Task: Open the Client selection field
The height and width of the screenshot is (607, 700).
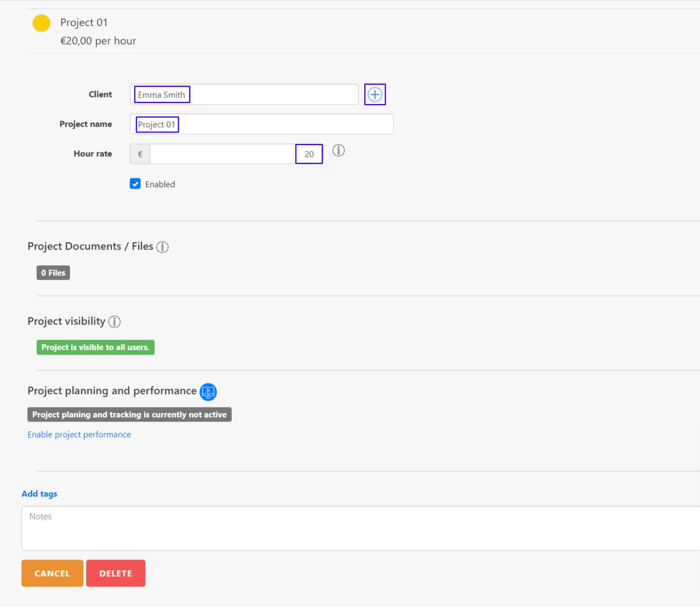Action: click(245, 94)
